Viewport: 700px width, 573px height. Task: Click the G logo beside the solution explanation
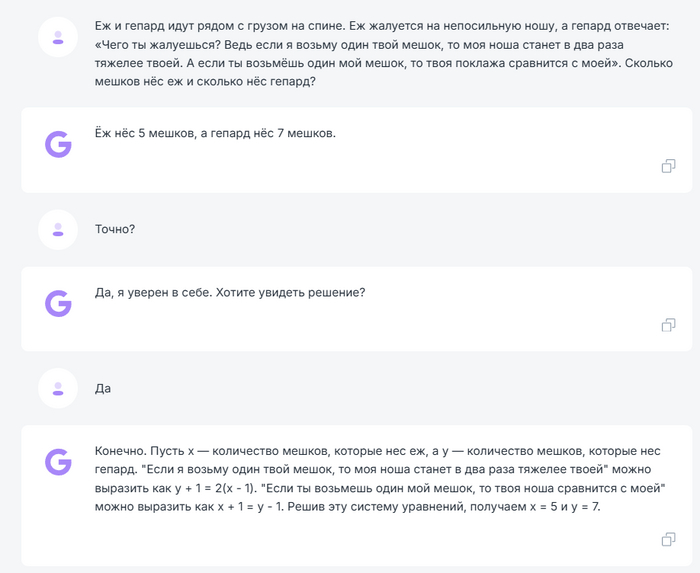pos(58,461)
